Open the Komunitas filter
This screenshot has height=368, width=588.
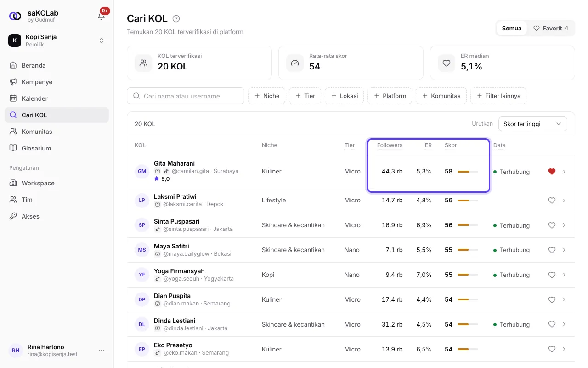tap(441, 96)
